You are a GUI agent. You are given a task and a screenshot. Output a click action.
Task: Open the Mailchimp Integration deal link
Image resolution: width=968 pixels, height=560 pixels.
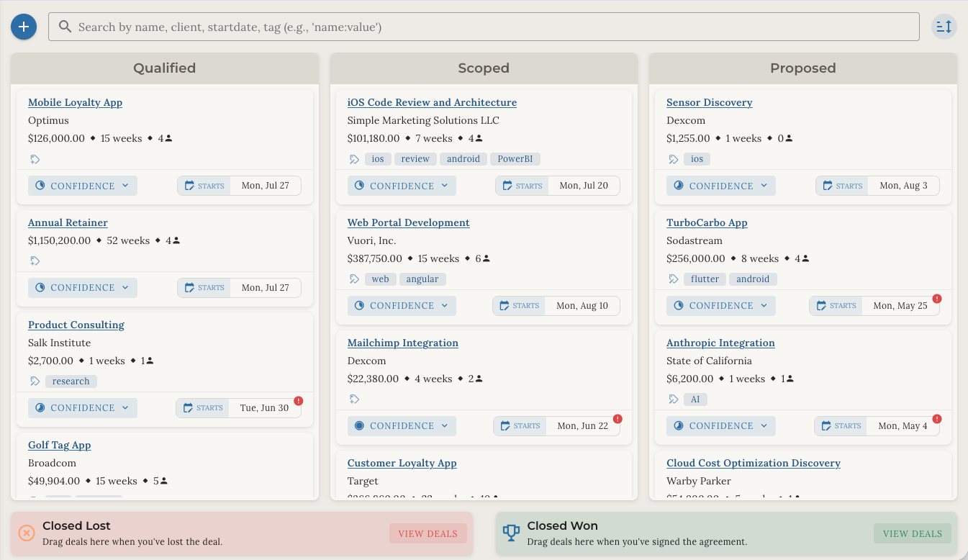tap(403, 343)
